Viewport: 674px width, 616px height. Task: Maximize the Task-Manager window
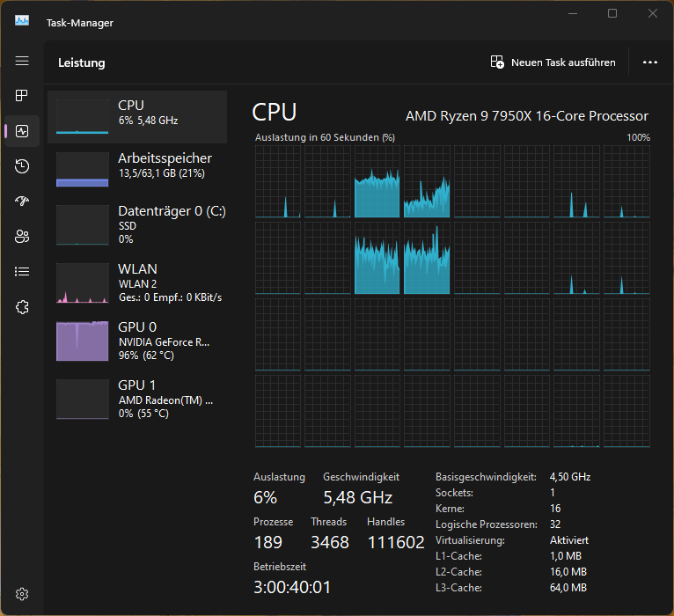coord(612,14)
